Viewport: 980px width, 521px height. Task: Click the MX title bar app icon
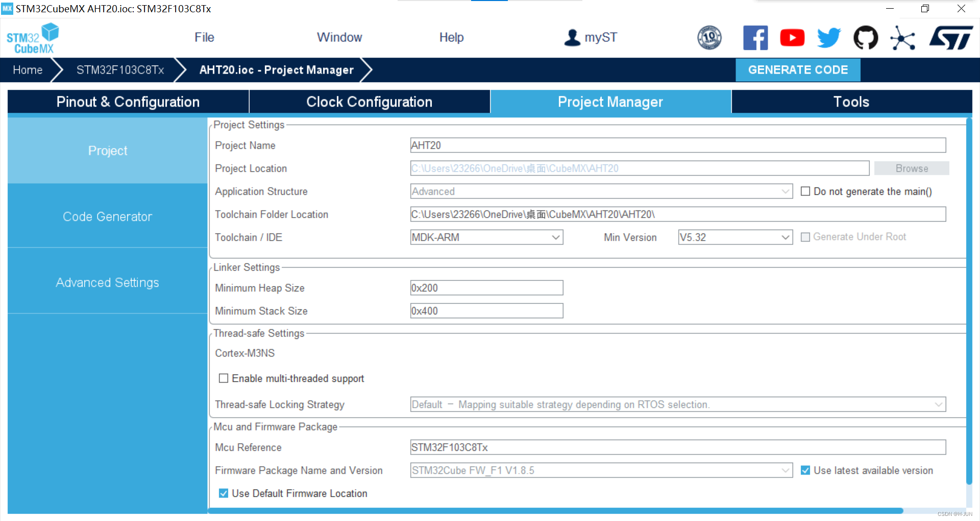pos(7,9)
